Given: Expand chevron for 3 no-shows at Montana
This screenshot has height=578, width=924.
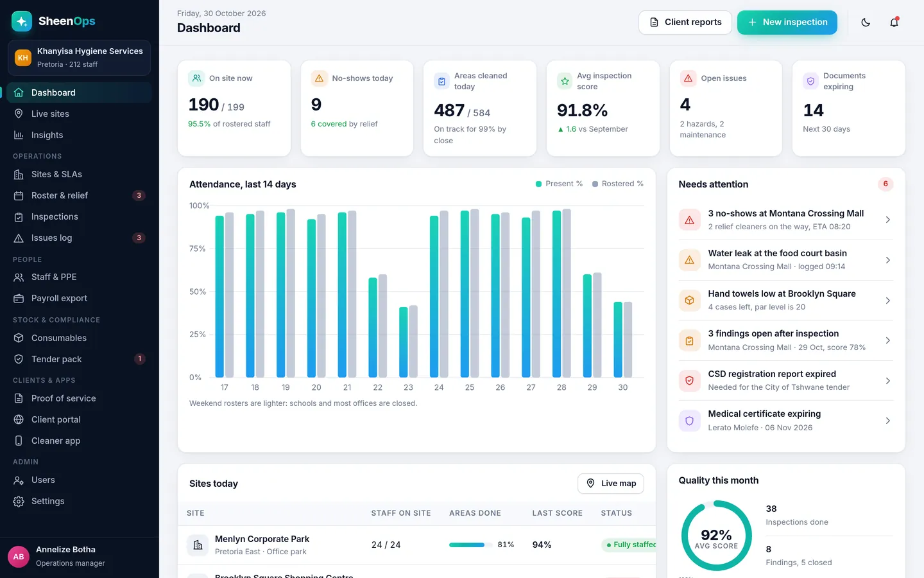Looking at the screenshot, I should [x=887, y=220].
